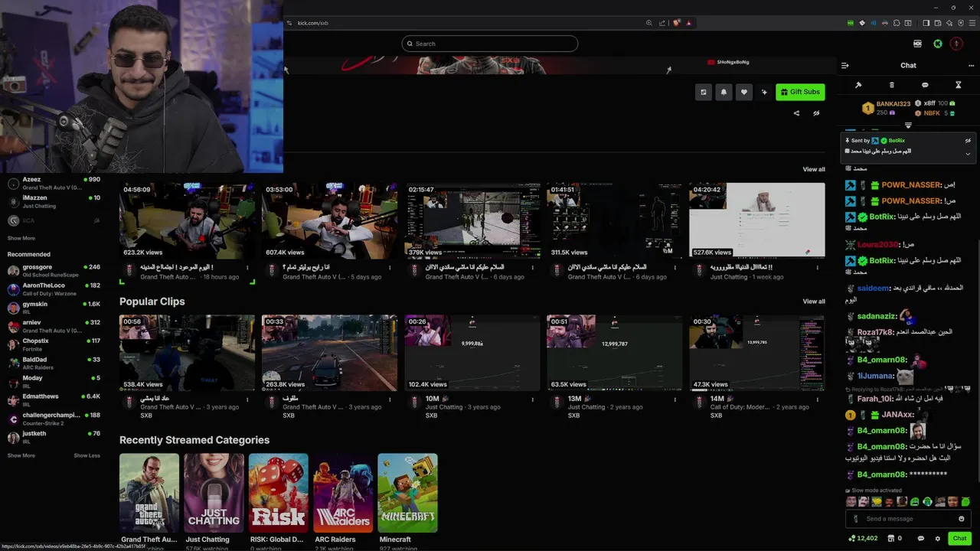
Task: Open the browser wallet icon
Action: pyautogui.click(x=937, y=23)
